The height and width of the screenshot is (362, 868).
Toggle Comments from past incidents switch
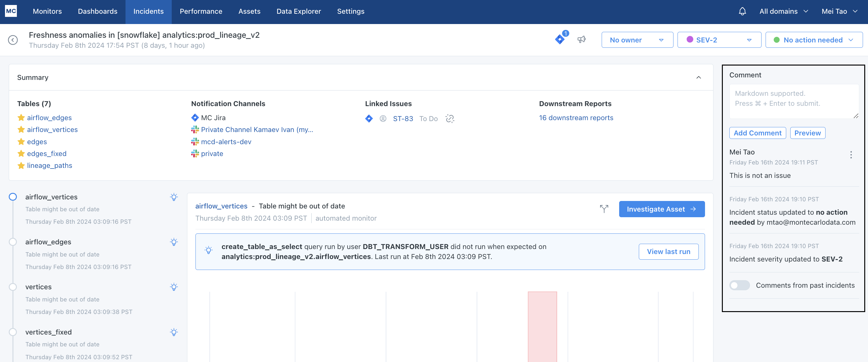click(x=740, y=285)
